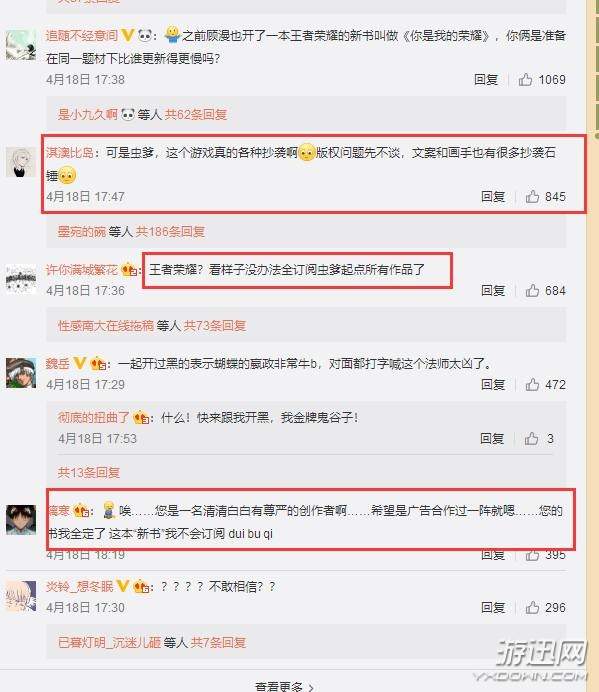Like 魏岳's comment with 472 likes
Screen dimensions: 599x692
point(532,384)
